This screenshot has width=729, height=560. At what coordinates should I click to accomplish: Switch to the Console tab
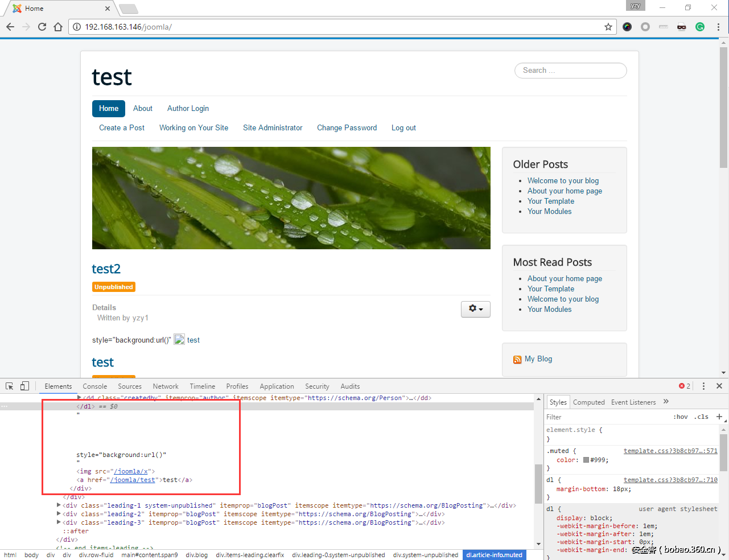click(x=94, y=386)
